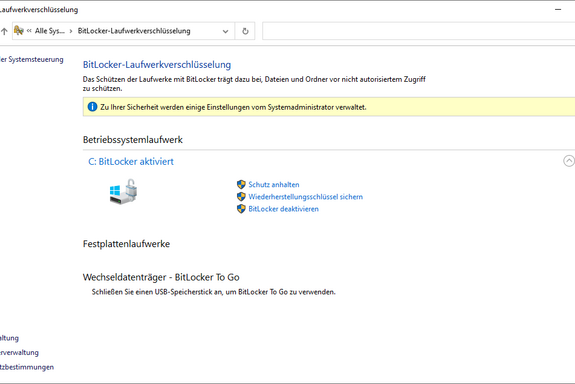This screenshot has width=575, height=384.
Task: Click the 'Schließen Sie einen USB-Speicherstick an' text
Action: 213,292
